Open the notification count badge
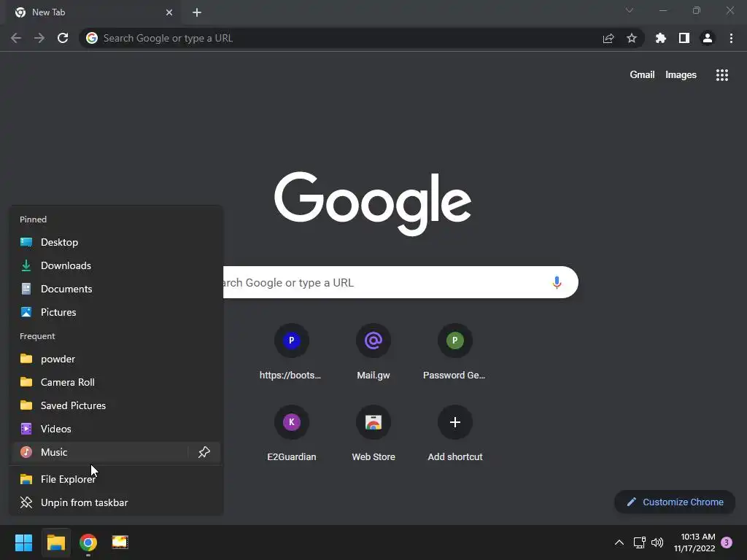Viewport: 747px width, 560px height. pyautogui.click(x=727, y=542)
